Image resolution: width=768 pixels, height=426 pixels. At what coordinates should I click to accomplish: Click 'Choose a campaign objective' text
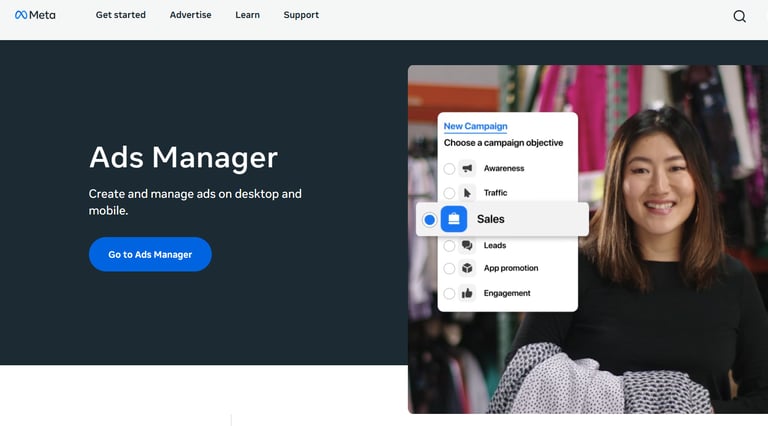[x=504, y=143]
